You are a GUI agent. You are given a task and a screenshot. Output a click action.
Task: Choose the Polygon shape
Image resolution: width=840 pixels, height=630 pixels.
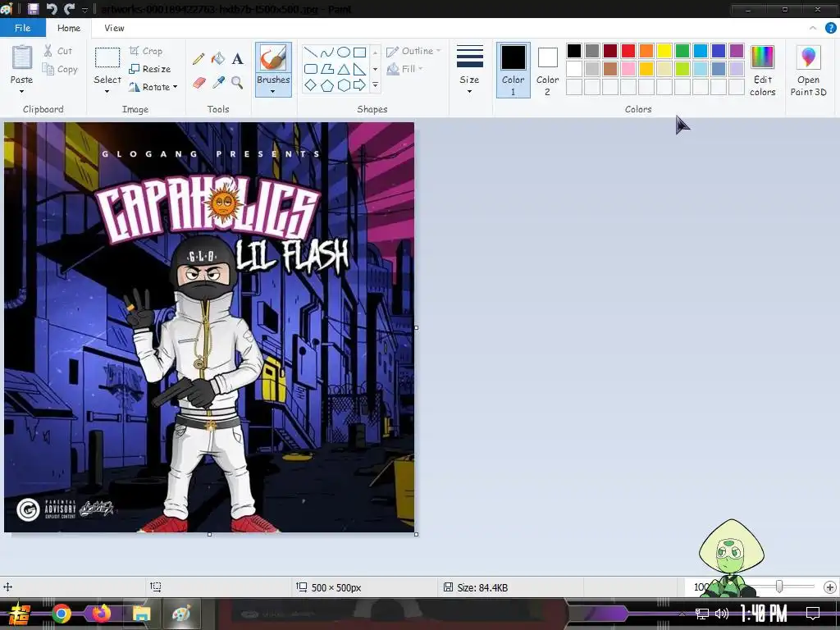click(326, 69)
